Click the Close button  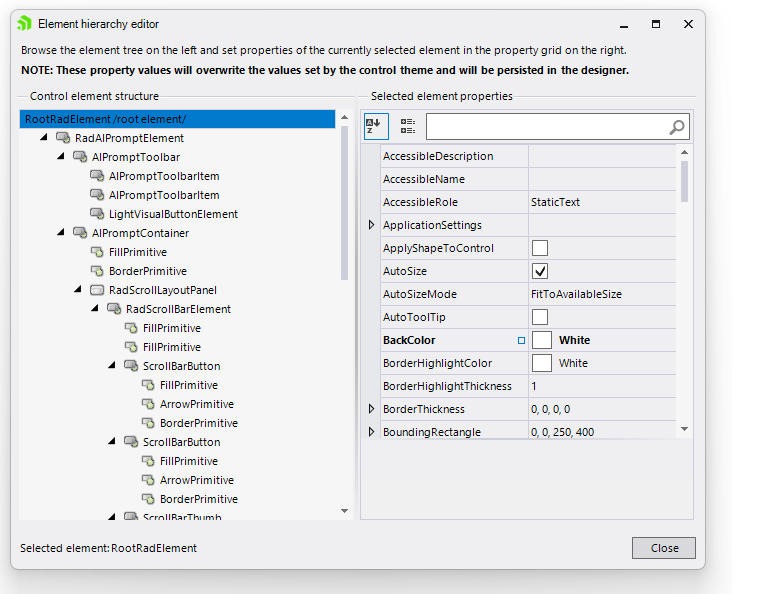pos(664,548)
